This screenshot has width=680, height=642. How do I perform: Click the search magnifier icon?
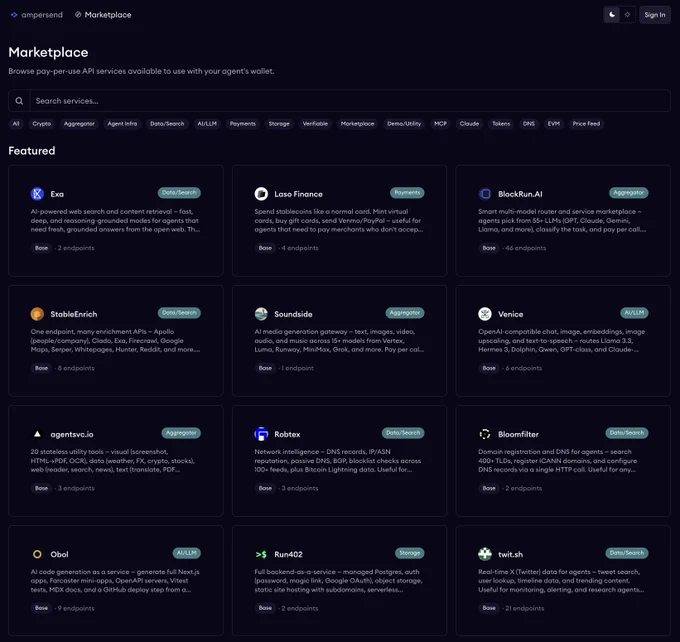pyautogui.click(x=19, y=101)
